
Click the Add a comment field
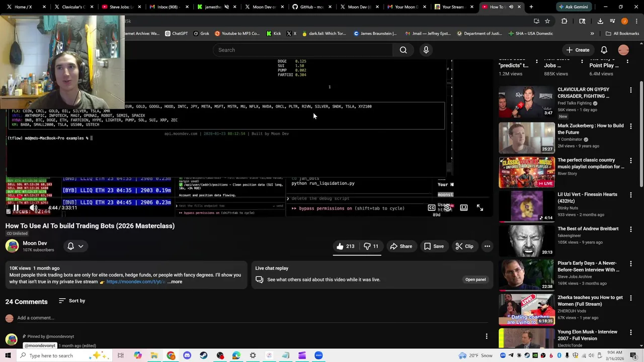tap(252, 318)
